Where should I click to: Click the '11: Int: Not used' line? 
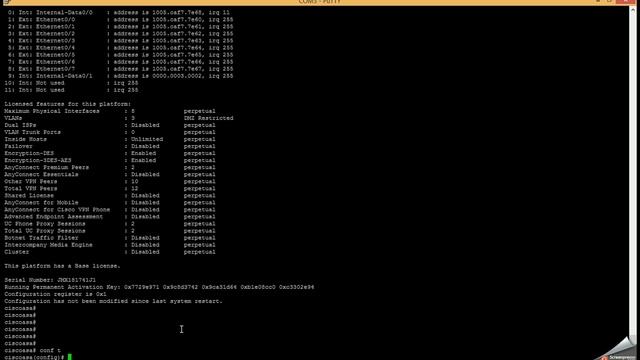[x=71, y=90]
